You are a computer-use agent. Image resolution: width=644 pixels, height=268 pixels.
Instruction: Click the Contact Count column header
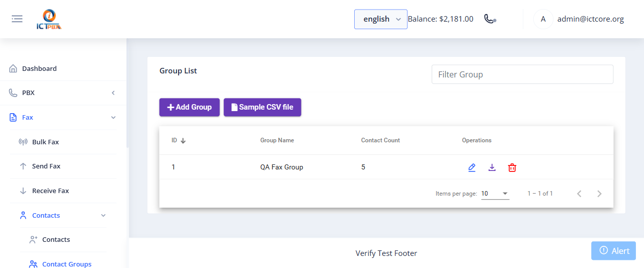(x=380, y=140)
